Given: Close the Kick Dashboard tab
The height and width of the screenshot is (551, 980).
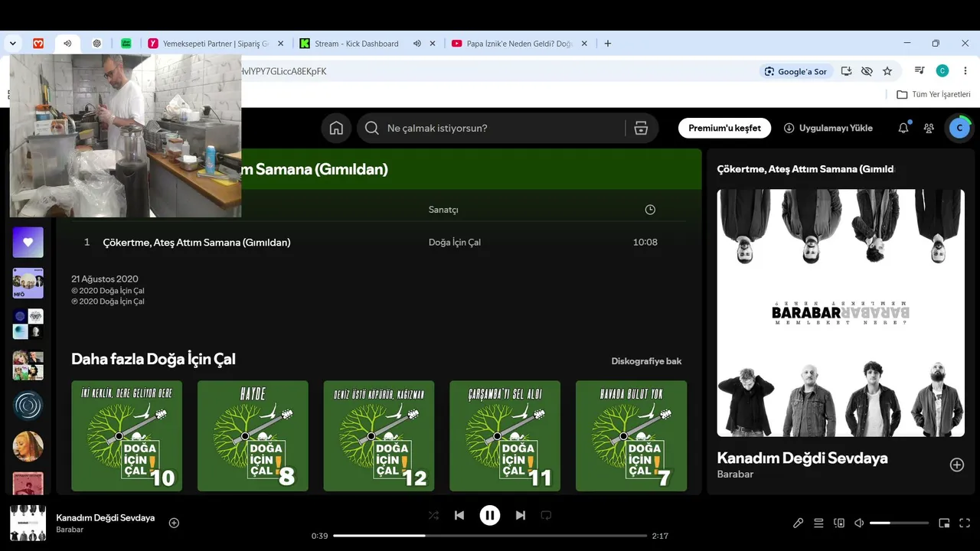Looking at the screenshot, I should coord(433,44).
